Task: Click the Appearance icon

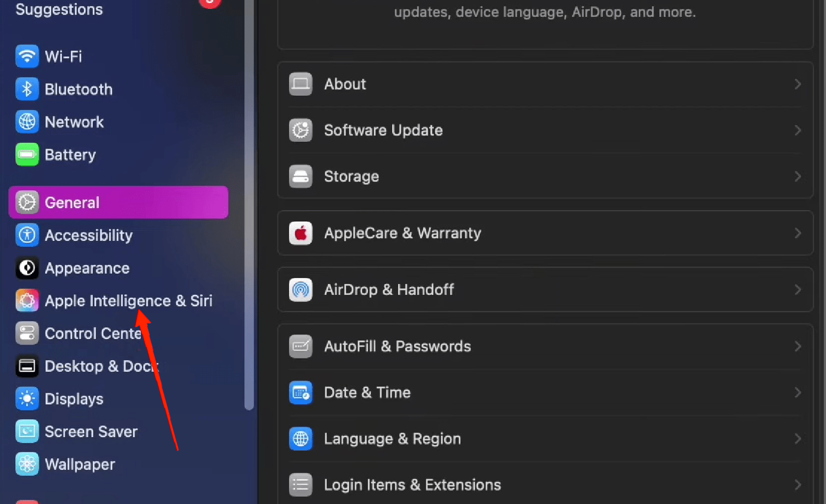Action: 27,268
